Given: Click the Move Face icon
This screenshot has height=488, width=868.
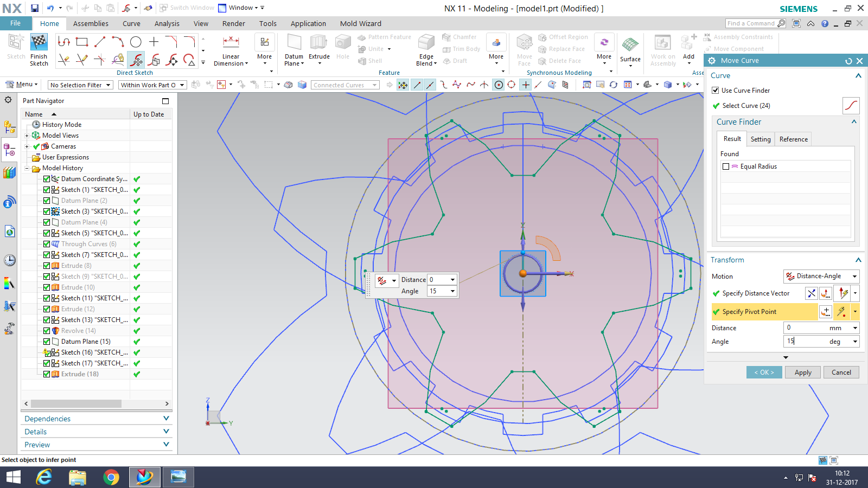Looking at the screenshot, I should 525,43.
